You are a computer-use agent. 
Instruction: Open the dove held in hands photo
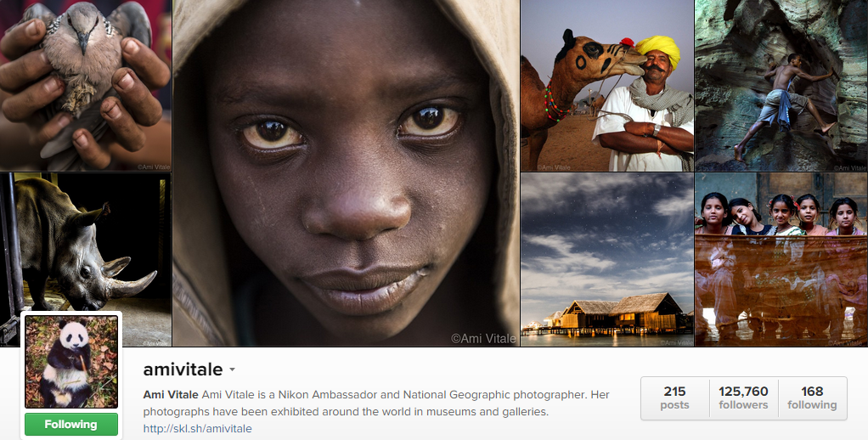(85, 85)
